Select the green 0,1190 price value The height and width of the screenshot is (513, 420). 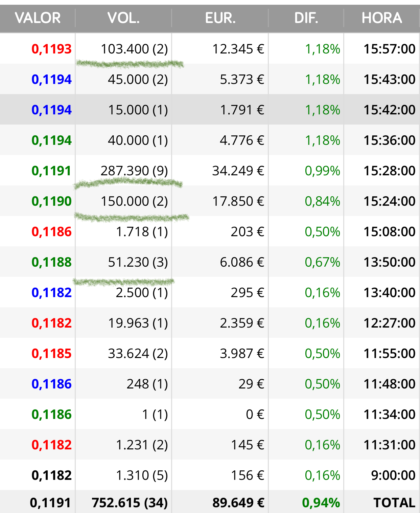pos(51,201)
